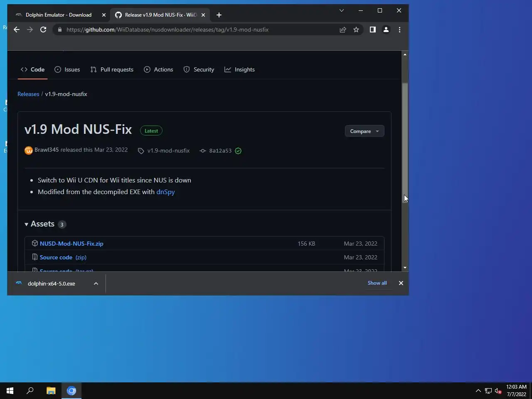
Task: Open the browser side panel icon
Action: (x=373, y=30)
